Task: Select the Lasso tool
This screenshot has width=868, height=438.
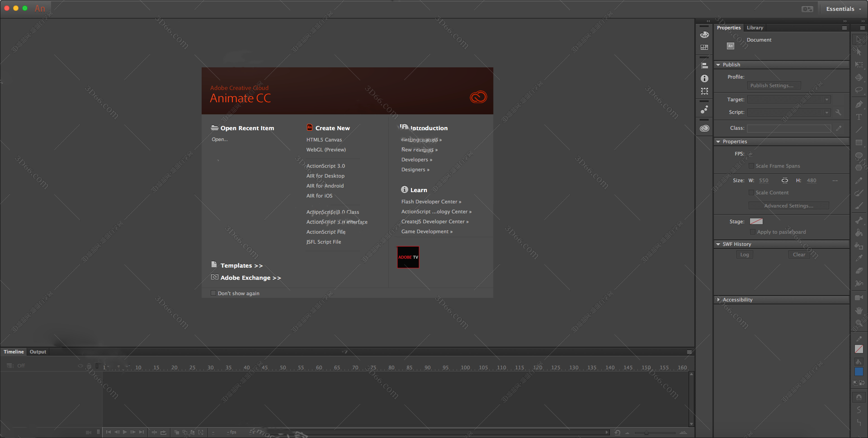Action: pyautogui.click(x=859, y=90)
